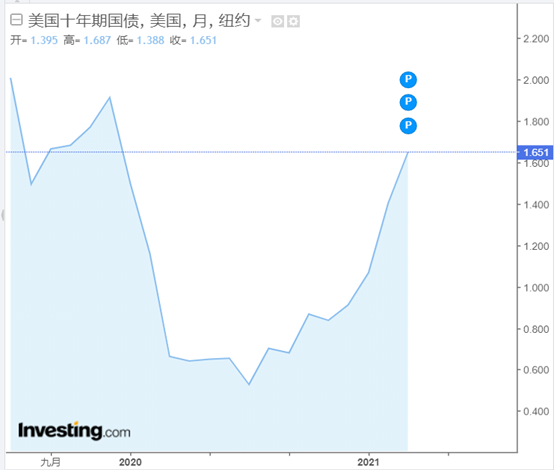Click the high value 1.687
The width and height of the screenshot is (554, 470).
[x=98, y=40]
